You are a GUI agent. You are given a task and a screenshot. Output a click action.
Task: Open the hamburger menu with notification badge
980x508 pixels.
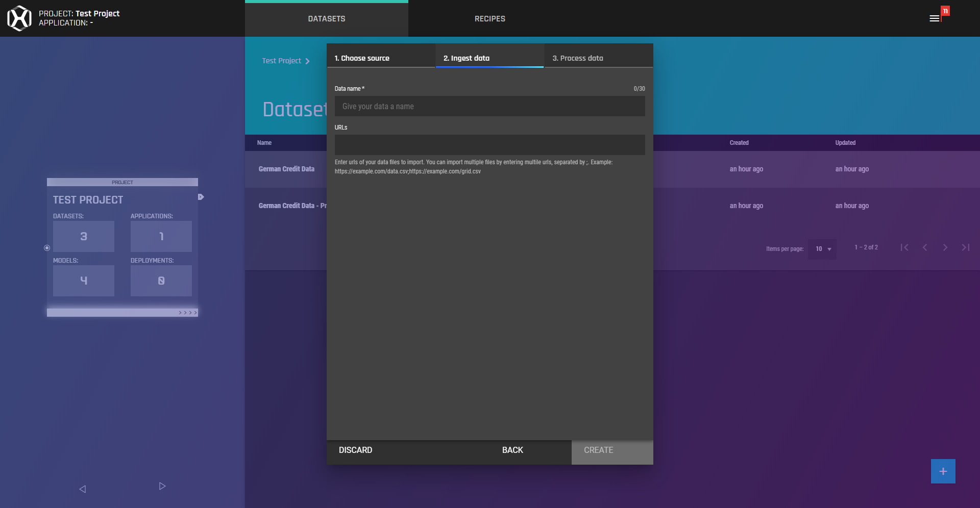click(935, 18)
